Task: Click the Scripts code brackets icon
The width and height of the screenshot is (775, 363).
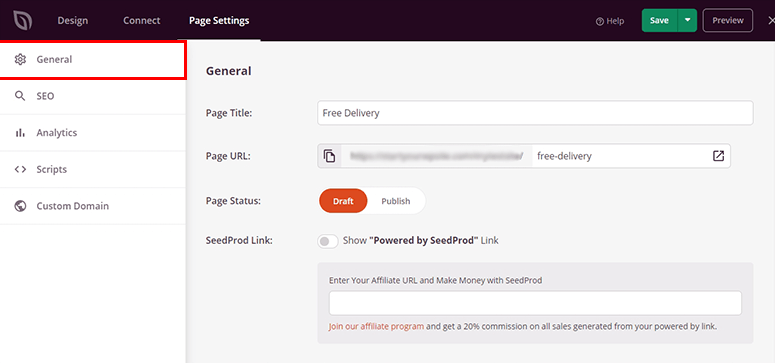Action: tap(20, 169)
